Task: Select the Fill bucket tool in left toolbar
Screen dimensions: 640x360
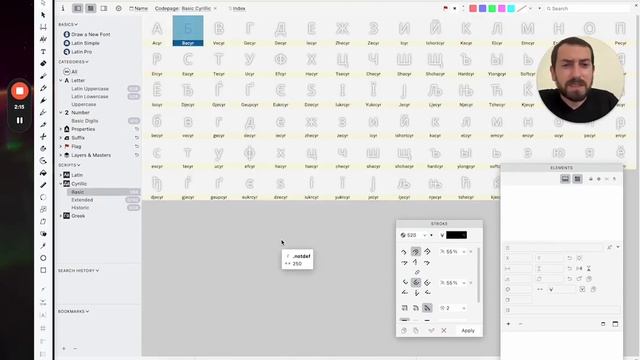Action: pyautogui.click(x=43, y=173)
